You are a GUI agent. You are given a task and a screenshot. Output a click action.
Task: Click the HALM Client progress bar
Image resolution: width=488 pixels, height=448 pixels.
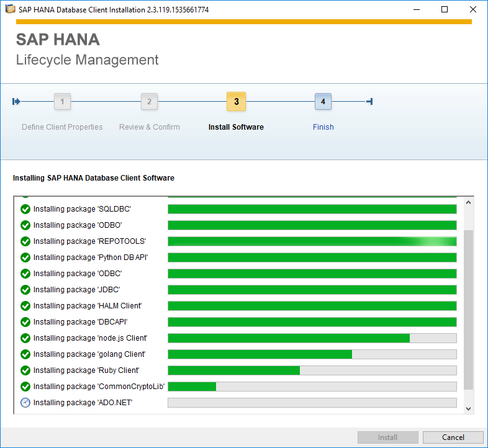(312, 306)
